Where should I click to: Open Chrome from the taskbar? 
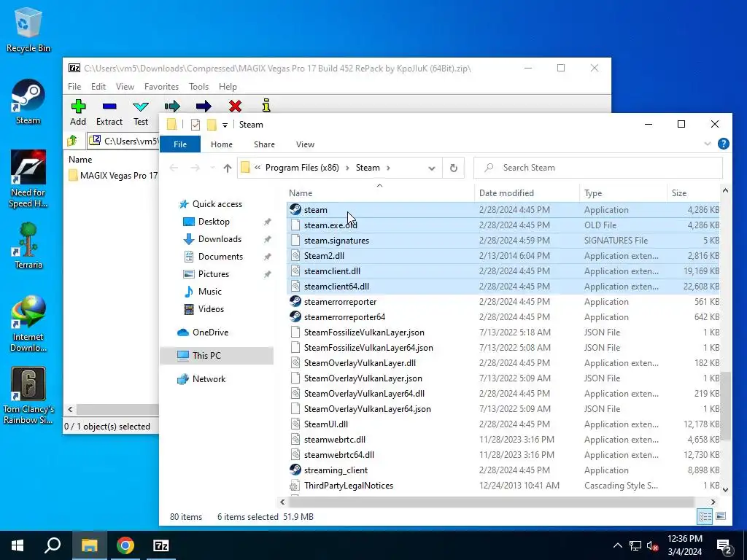(125, 545)
